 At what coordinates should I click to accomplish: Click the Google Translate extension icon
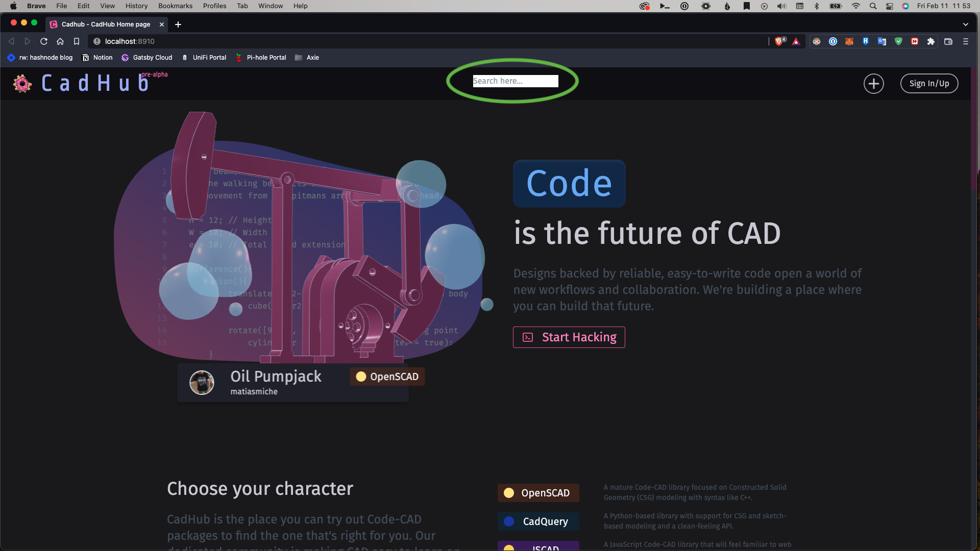(x=882, y=41)
